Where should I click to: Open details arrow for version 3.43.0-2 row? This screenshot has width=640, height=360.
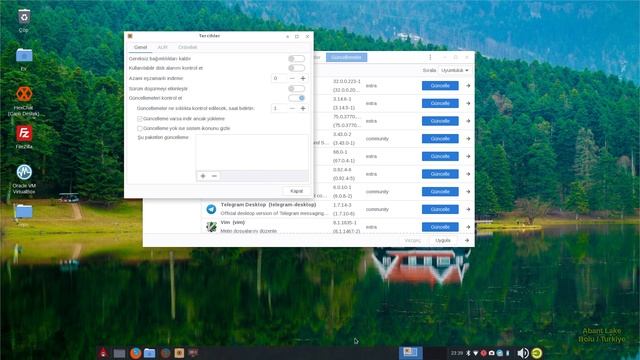pyautogui.click(x=468, y=139)
